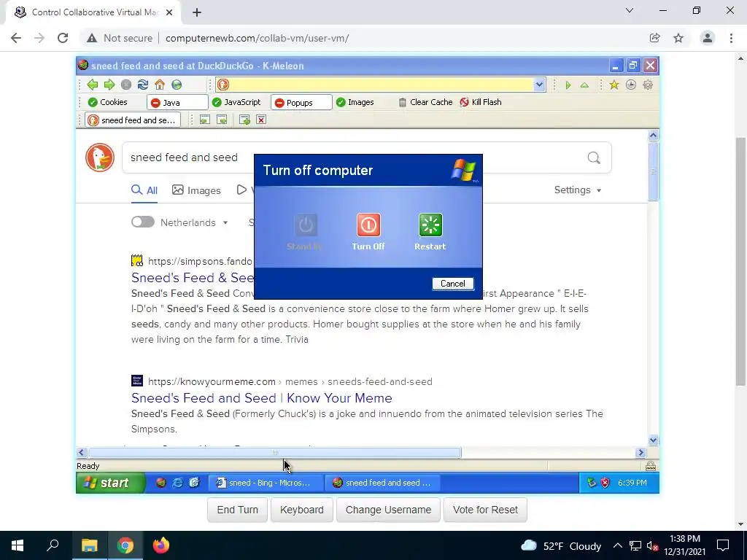Click the DuckDuckGo search magnifier icon

coord(594,157)
